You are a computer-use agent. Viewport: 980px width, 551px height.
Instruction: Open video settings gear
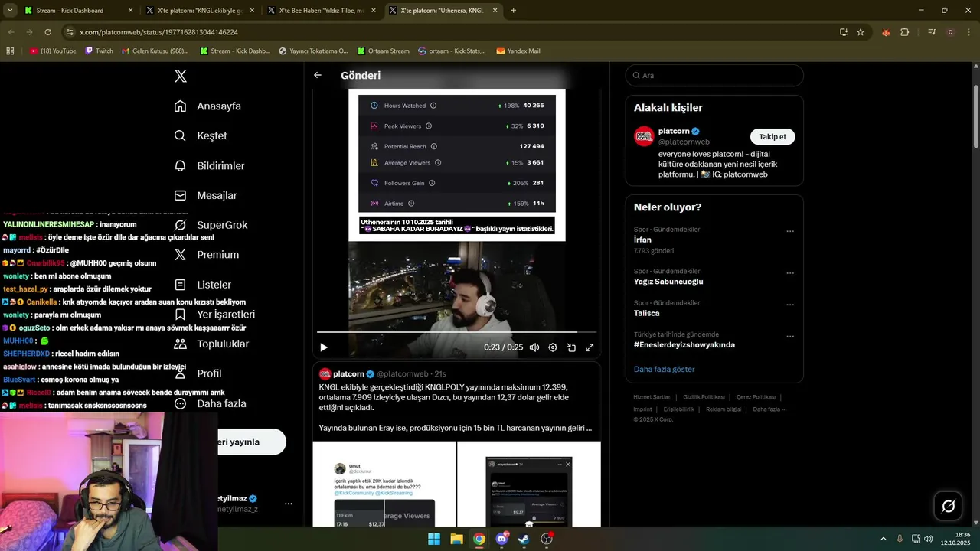point(553,347)
